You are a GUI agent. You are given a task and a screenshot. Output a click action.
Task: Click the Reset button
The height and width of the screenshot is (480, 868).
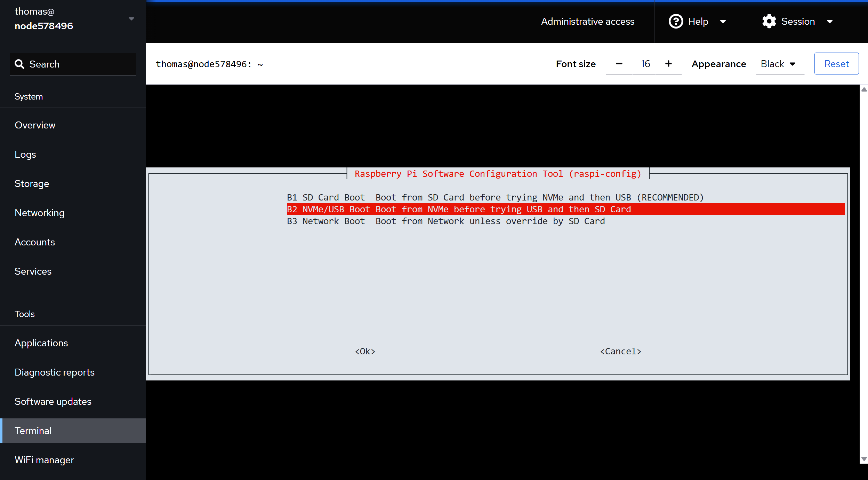[836, 64]
